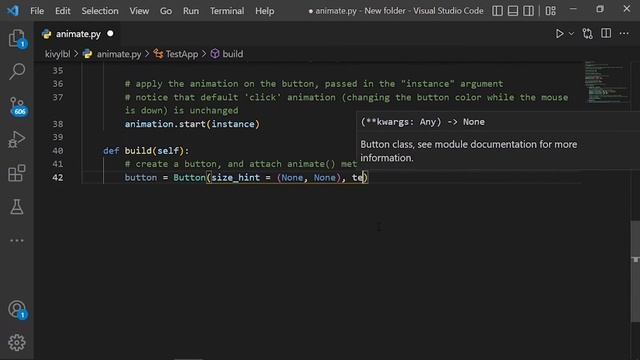
Task: Click the kwargs signature hint popup
Action: coord(422,122)
